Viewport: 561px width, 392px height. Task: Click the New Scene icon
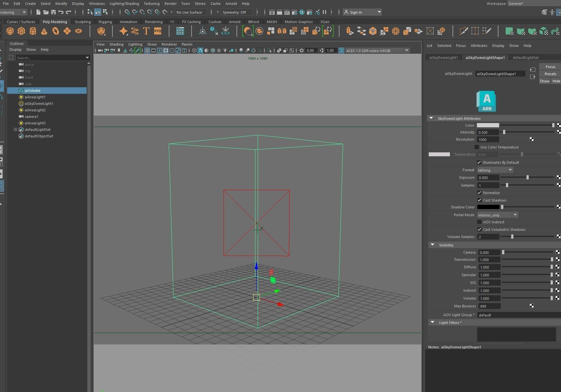[38, 12]
